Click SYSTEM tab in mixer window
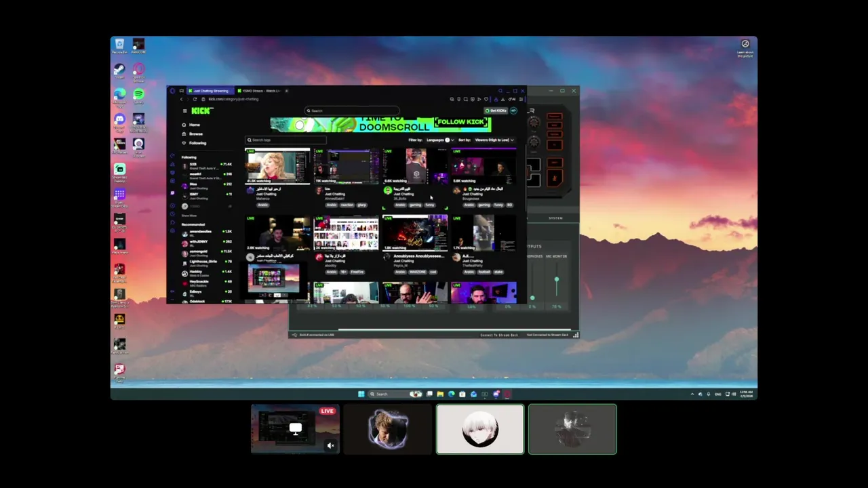 pyautogui.click(x=555, y=218)
